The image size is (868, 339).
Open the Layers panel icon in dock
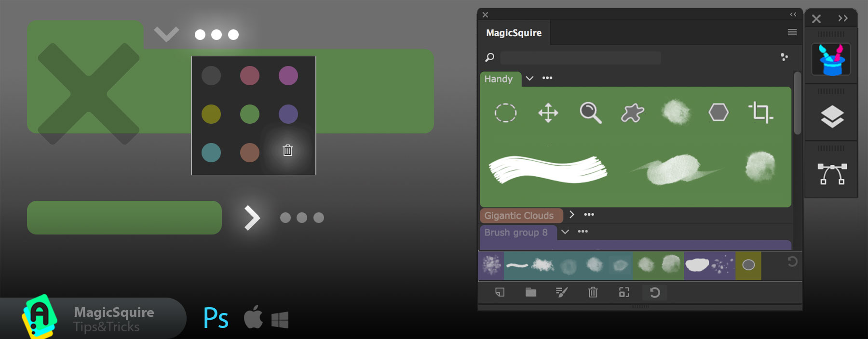click(x=832, y=117)
